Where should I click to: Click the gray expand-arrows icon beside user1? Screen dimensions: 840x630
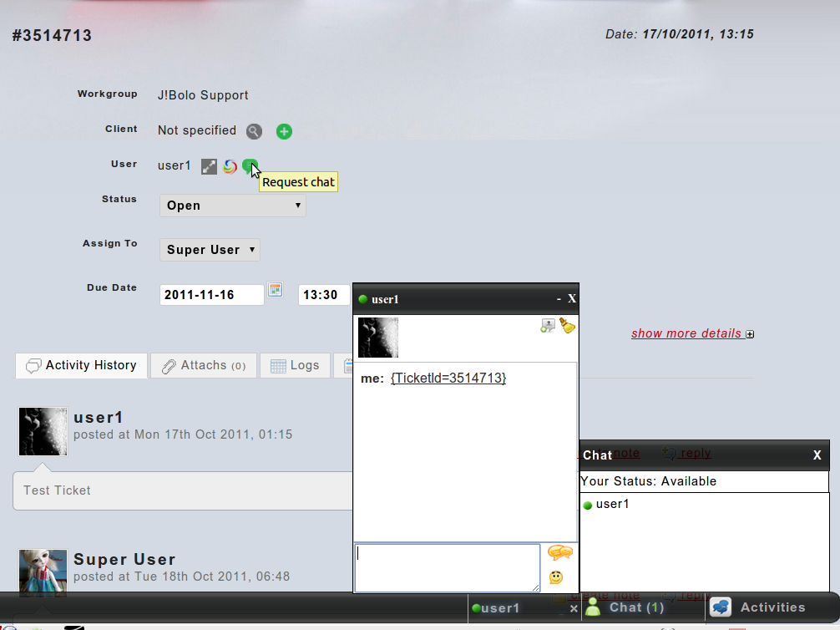pos(209,166)
